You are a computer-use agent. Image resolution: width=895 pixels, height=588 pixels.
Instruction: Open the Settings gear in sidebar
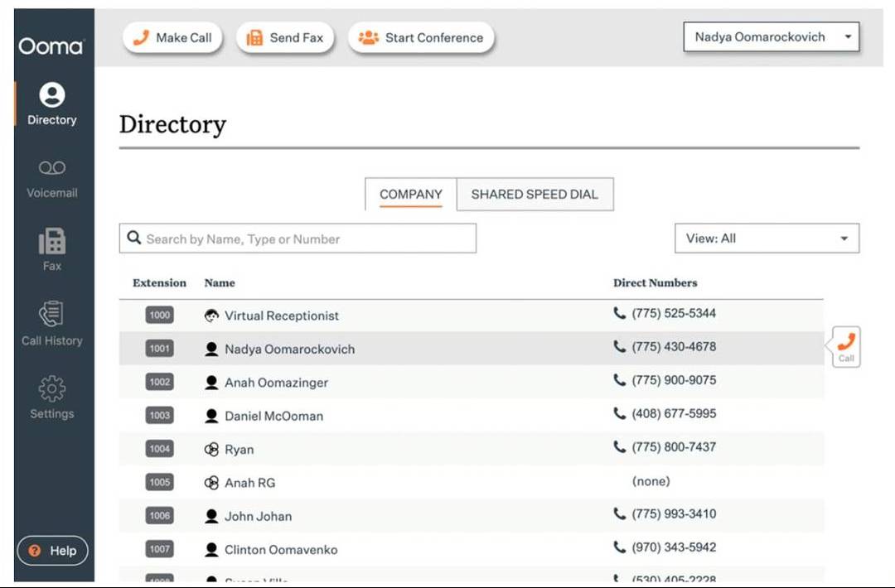click(x=52, y=398)
